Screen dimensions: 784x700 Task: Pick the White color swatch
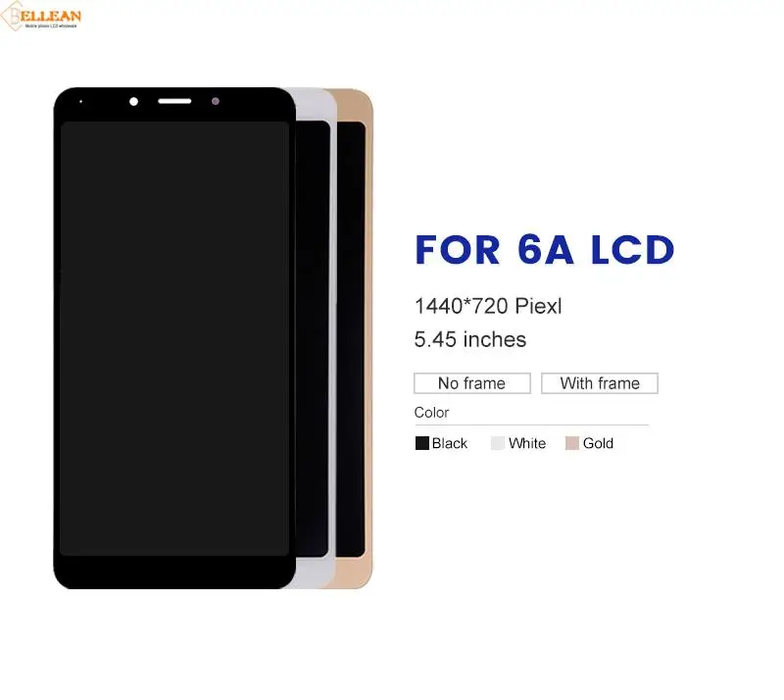tap(498, 443)
